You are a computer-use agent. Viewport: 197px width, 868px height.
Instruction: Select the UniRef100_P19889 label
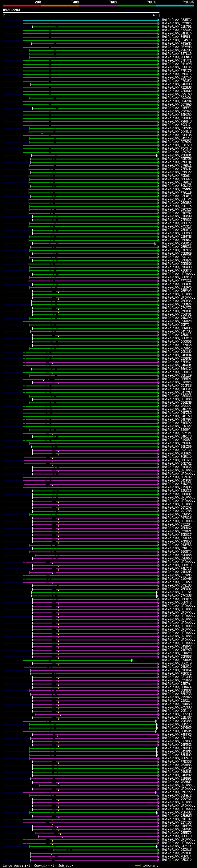[176, 440]
